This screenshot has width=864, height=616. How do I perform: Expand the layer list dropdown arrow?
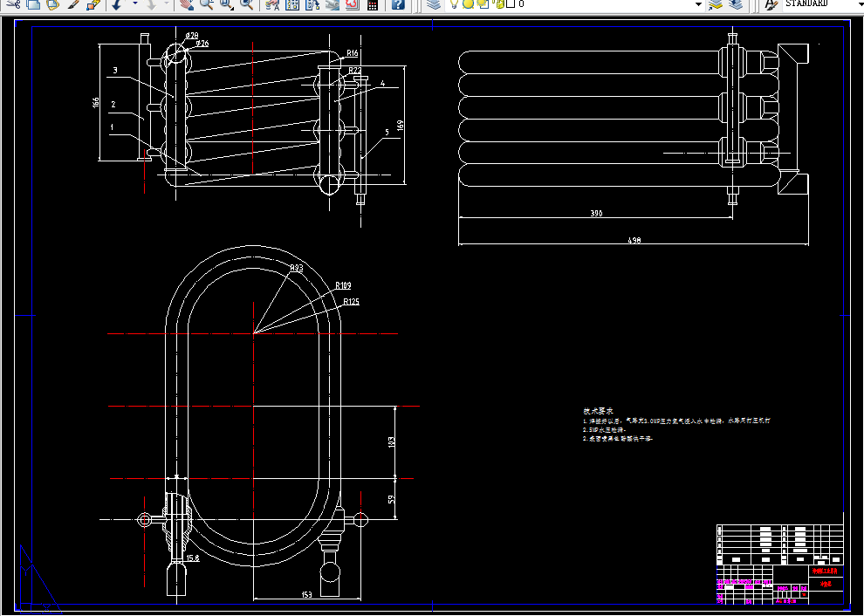[x=699, y=4]
